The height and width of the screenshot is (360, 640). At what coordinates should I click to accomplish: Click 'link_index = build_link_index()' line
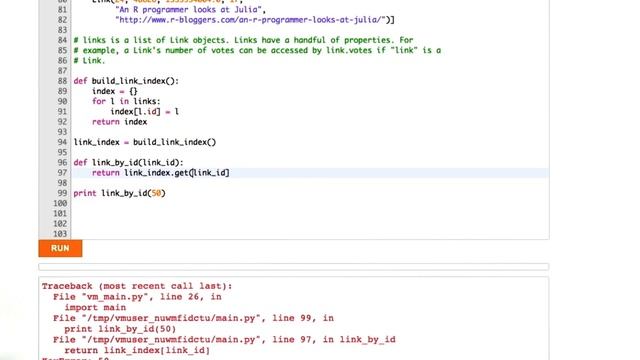click(x=145, y=142)
